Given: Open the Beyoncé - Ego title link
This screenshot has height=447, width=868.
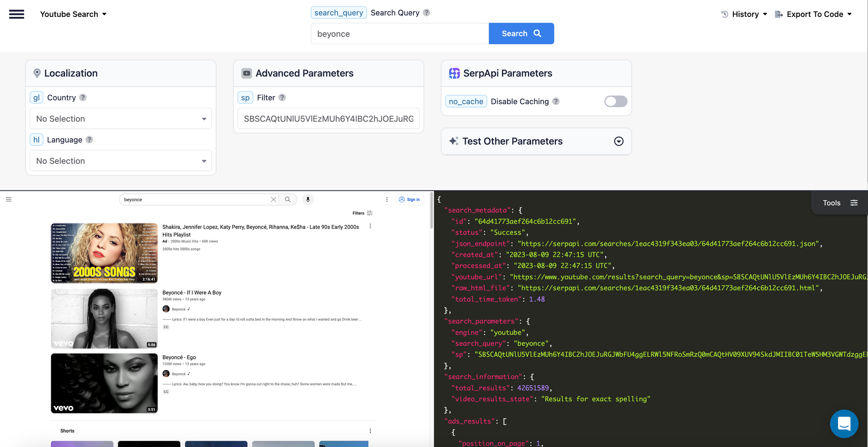Looking at the screenshot, I should [x=179, y=357].
